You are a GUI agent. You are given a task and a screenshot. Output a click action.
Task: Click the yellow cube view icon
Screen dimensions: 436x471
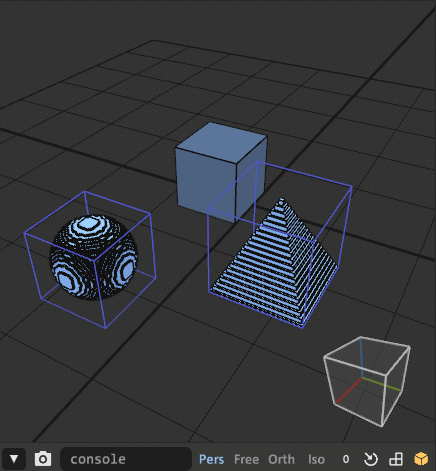[421, 459]
